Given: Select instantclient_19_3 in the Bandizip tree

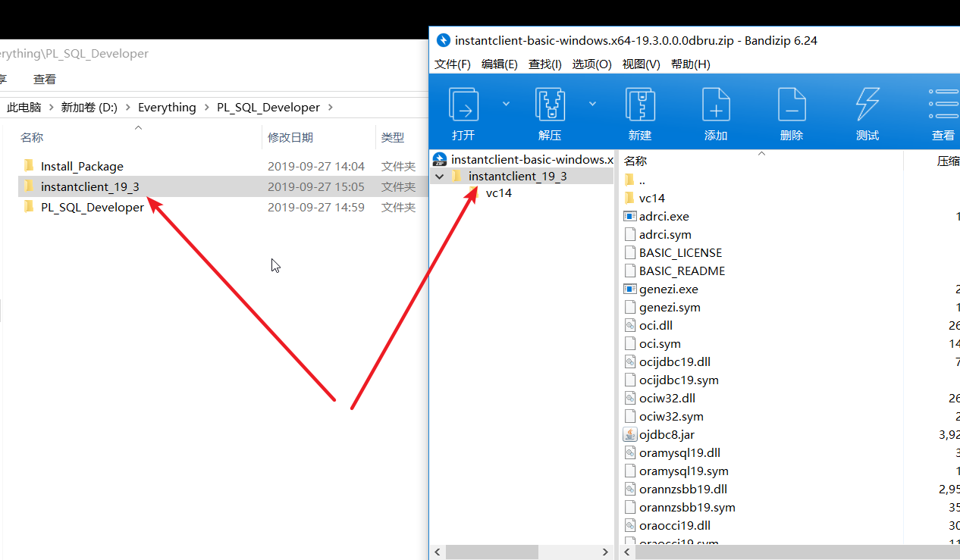Looking at the screenshot, I should pos(518,177).
